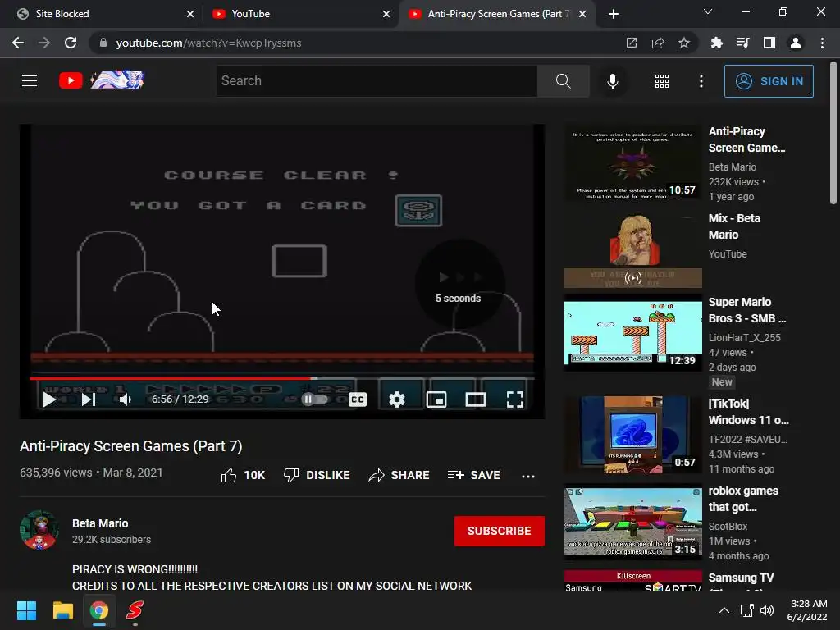Click Chrome taskbar icon
This screenshot has height=630, width=840.
pos(99,610)
